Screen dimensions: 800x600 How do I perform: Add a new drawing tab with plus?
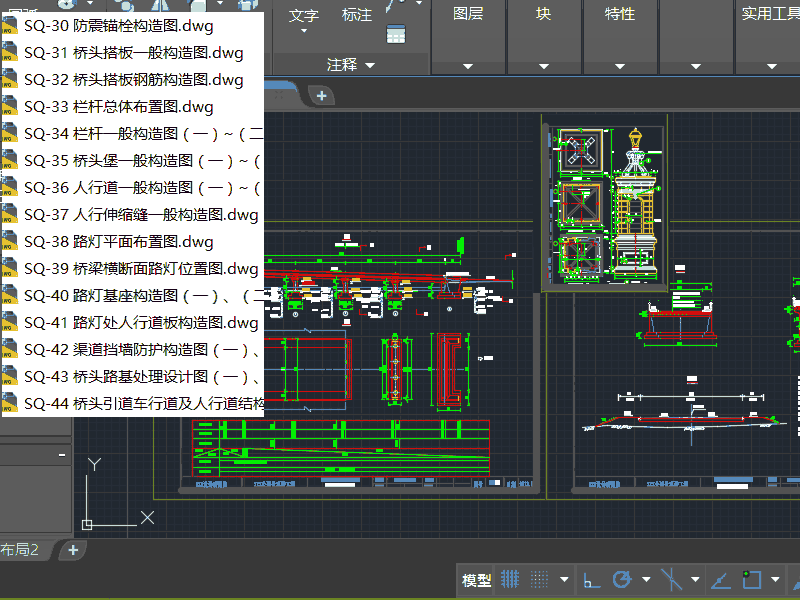tap(321, 95)
